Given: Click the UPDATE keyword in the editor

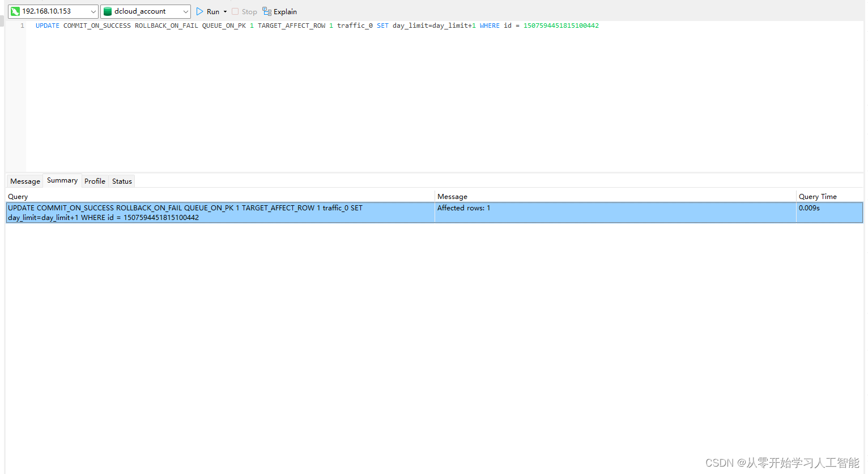Looking at the screenshot, I should 48,26.
